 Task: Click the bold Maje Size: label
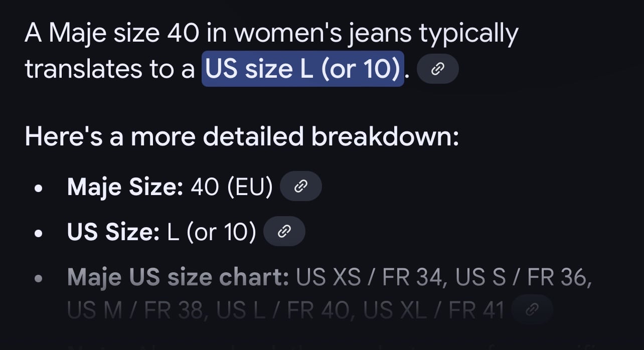[125, 187]
